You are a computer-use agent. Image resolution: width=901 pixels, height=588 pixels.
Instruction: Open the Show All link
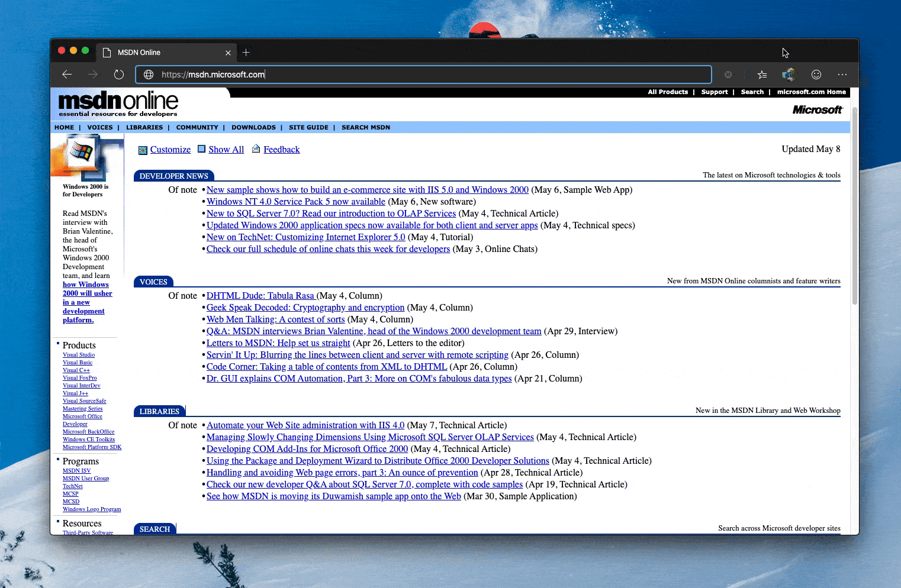coord(226,150)
